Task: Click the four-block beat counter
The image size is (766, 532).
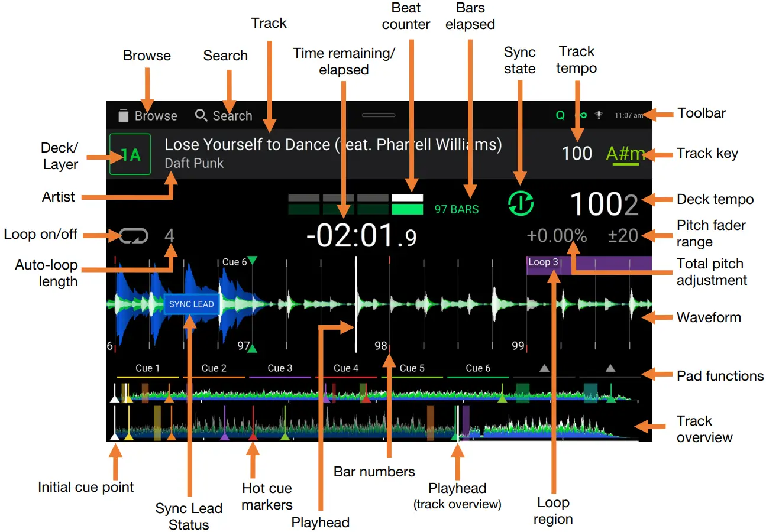Action: tap(355, 204)
